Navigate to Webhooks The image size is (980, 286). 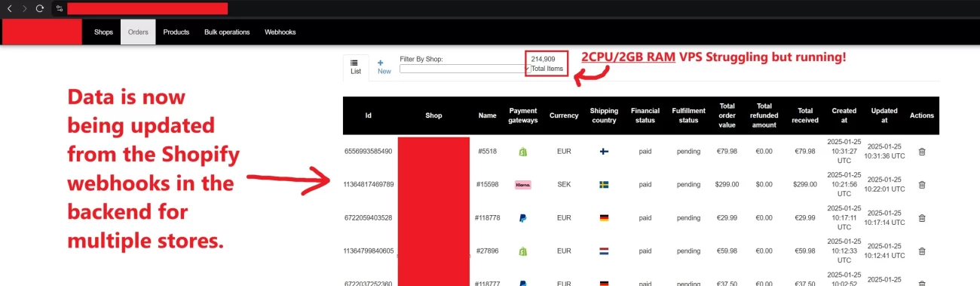tap(280, 32)
